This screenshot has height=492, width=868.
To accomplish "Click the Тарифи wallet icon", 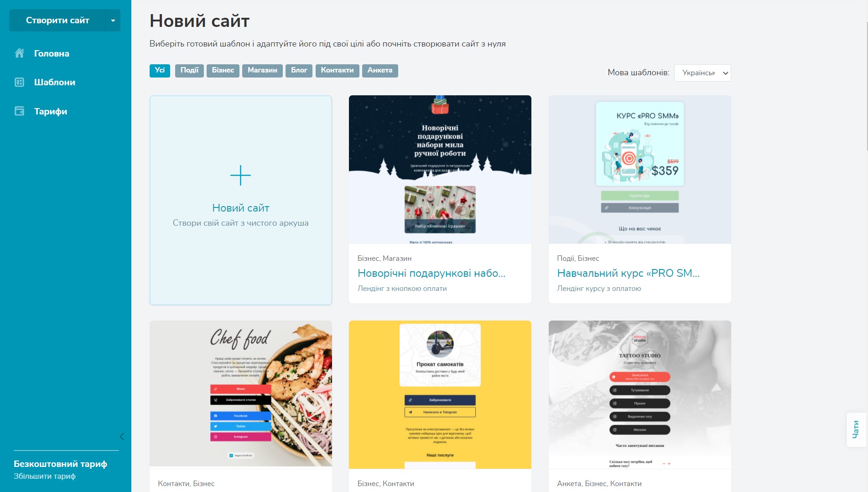I will 19,111.
